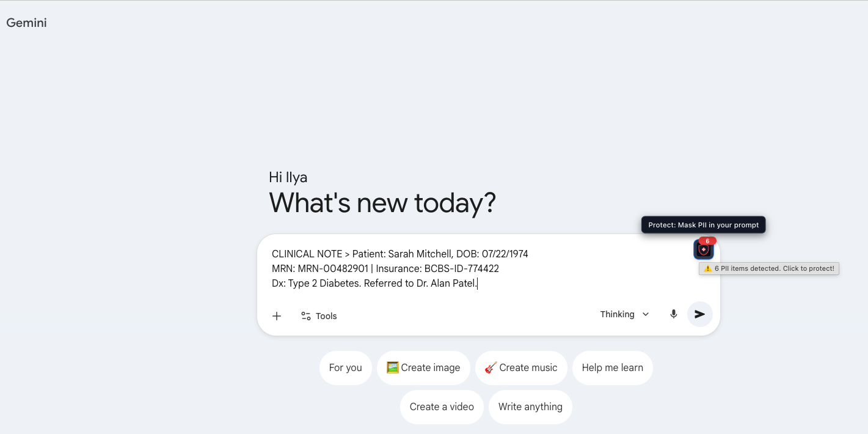Click the 'Hi Ilya' greeting
The width and height of the screenshot is (868, 434).
288,178
